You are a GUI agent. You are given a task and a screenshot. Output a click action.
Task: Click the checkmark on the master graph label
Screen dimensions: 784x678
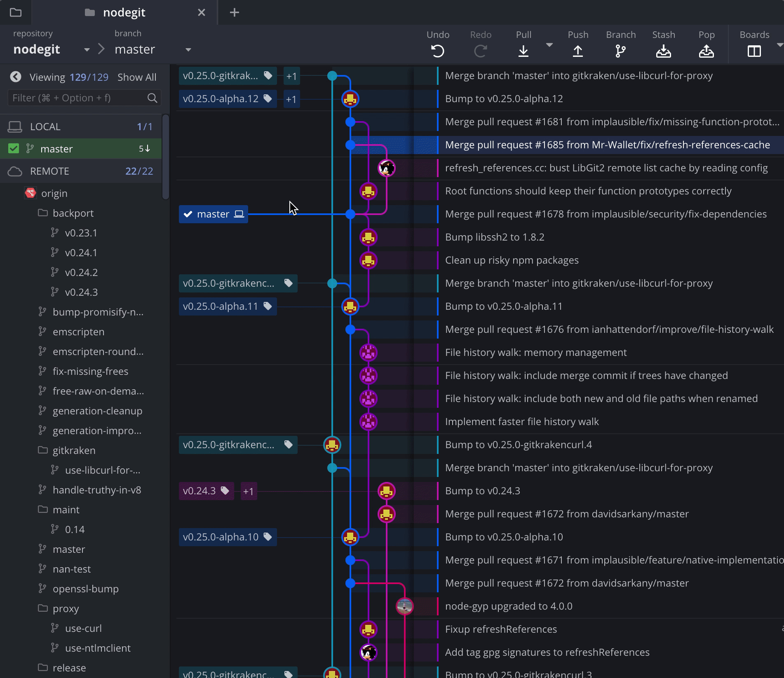(x=189, y=214)
